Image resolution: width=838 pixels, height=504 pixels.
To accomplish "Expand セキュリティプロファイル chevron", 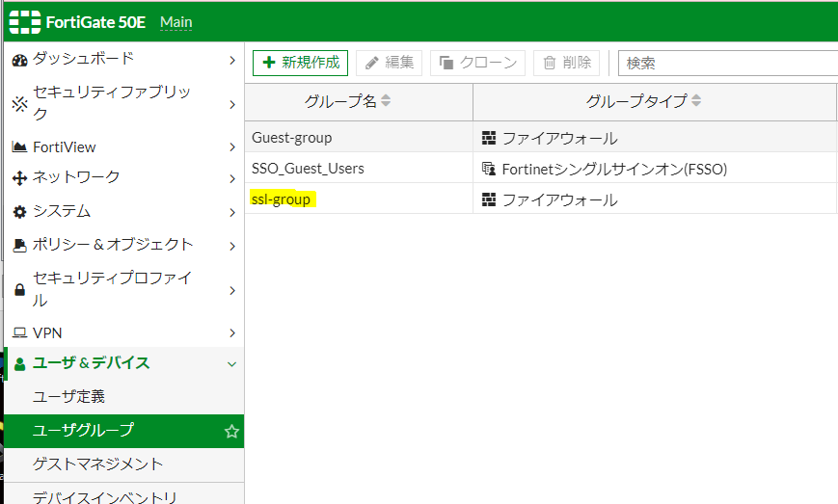I will point(232,290).
